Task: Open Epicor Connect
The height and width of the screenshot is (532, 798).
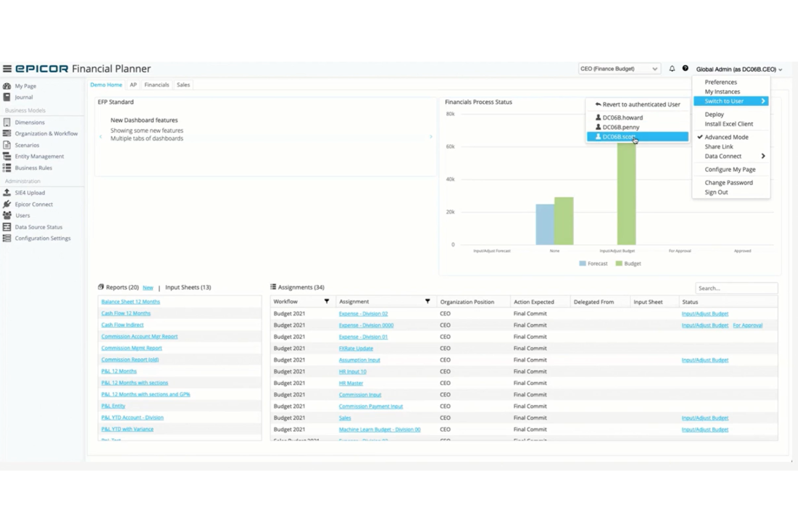Action: [33, 204]
